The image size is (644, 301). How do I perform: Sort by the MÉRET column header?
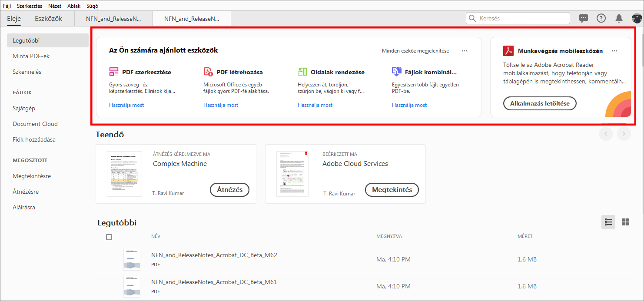click(x=525, y=237)
